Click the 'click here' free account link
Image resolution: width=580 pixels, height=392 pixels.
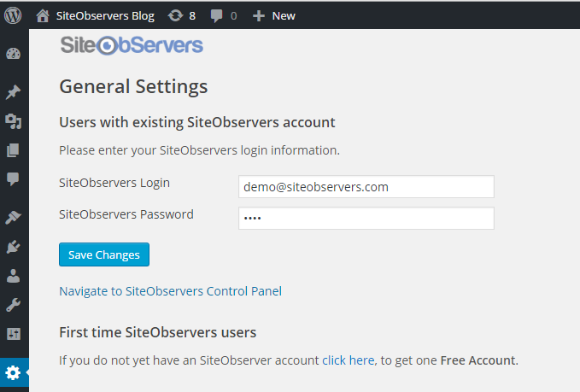click(348, 360)
